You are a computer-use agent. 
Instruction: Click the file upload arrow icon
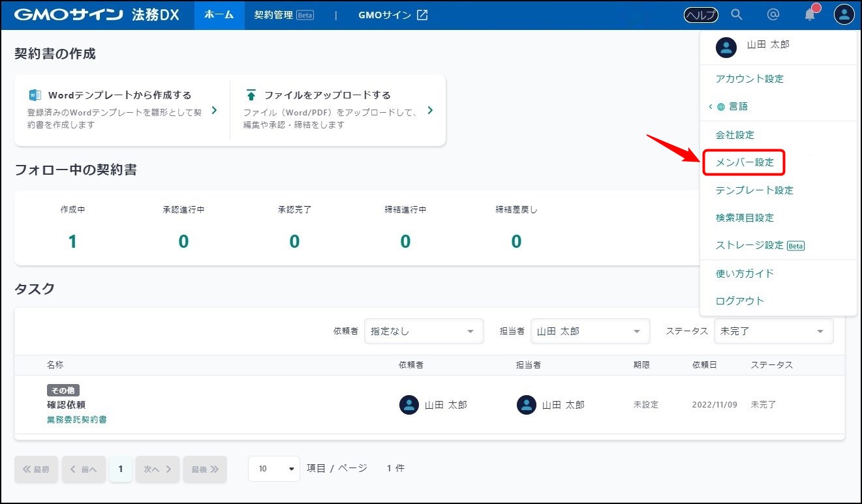[251, 95]
